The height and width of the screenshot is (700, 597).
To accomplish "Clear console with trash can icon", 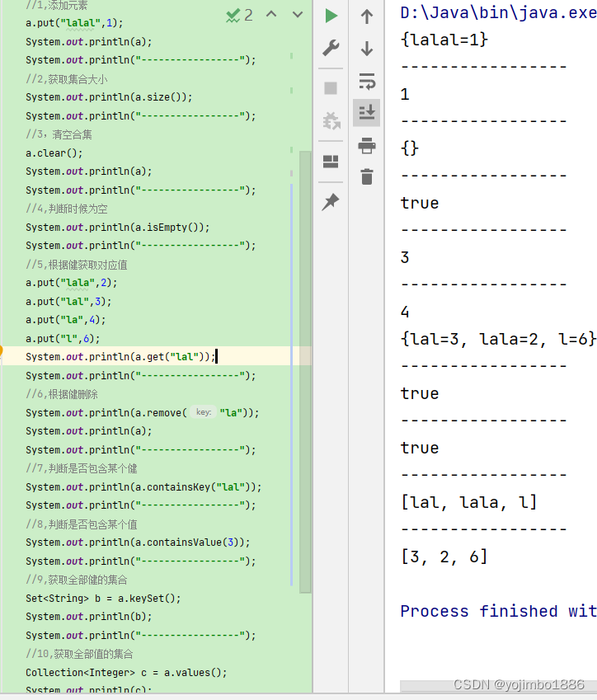I will tap(367, 176).
